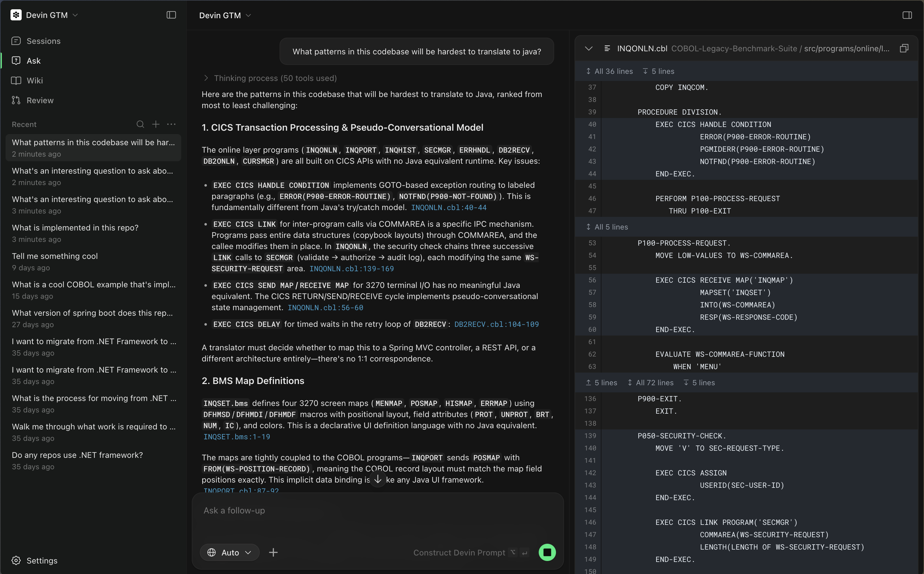
Task: Collapse the INQONLN.cbl code panel chevron
Action: (588, 49)
